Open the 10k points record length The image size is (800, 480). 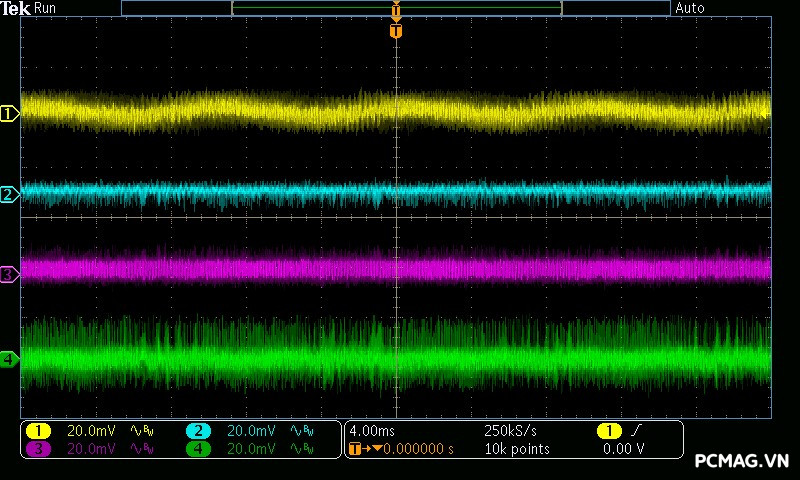[x=515, y=449]
